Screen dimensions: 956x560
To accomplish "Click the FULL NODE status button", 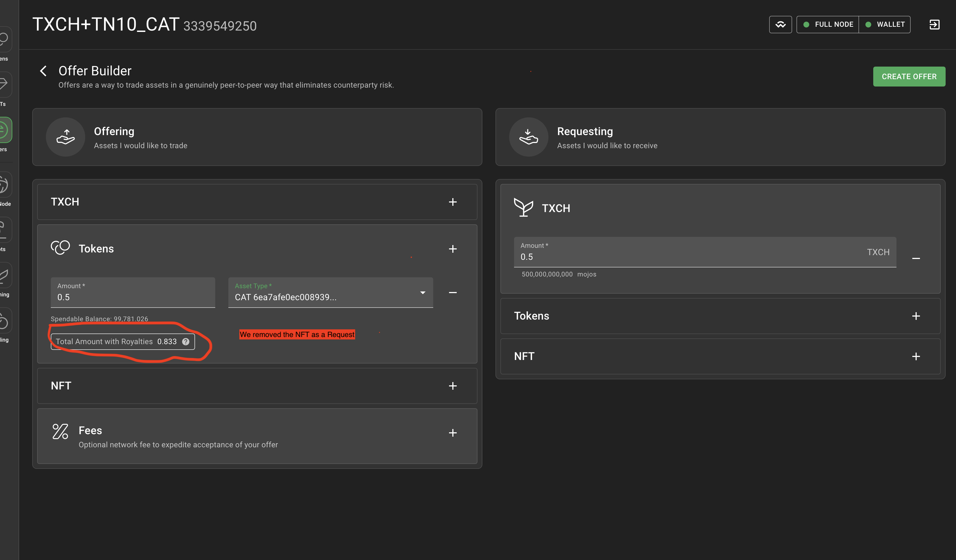I will tap(827, 25).
